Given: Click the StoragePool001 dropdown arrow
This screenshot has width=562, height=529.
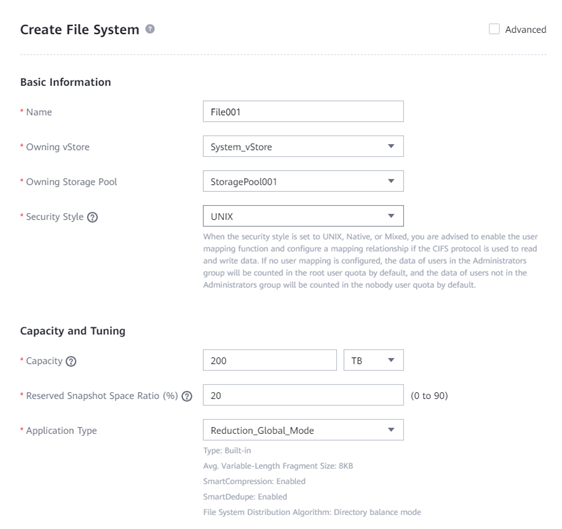Looking at the screenshot, I should coord(391,181).
